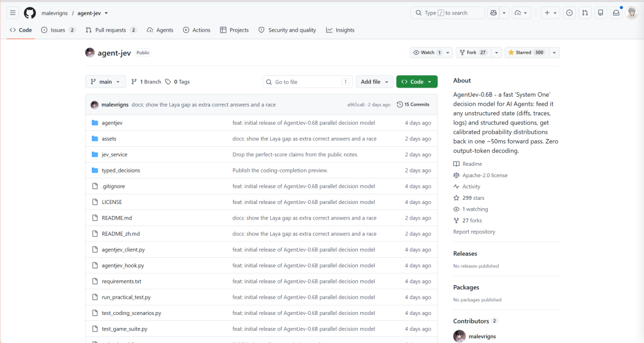
Task: Fork the agent-jev repository
Action: (473, 52)
